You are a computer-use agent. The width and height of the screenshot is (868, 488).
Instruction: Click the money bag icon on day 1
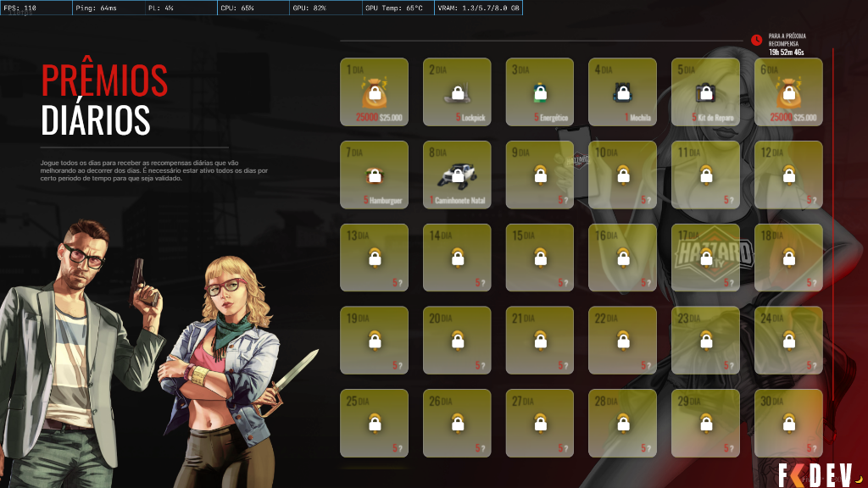click(x=375, y=92)
